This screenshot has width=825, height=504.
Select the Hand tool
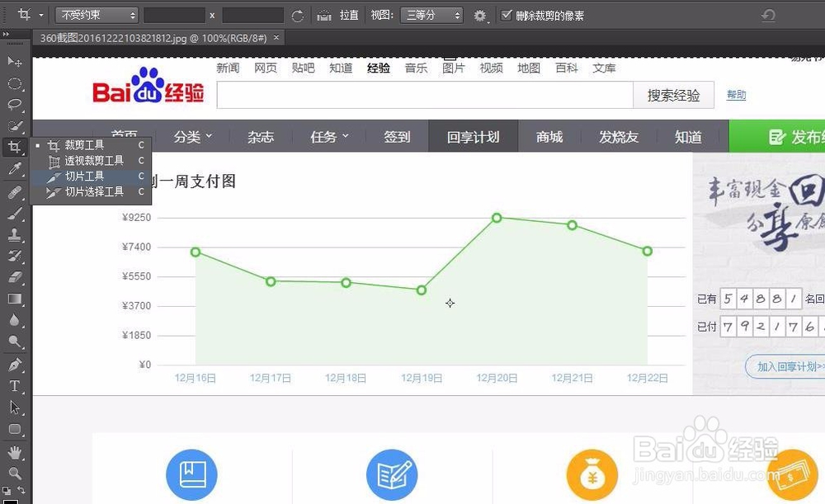coord(15,452)
